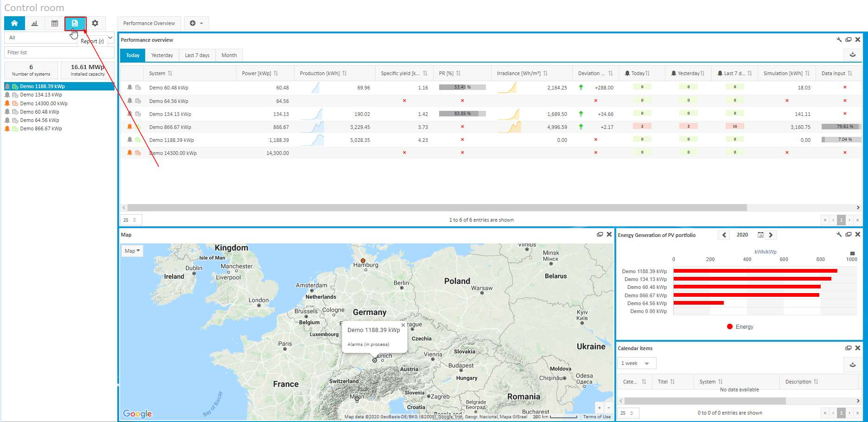868x422 pixels.
Task: Open the Report document icon
Action: [75, 23]
